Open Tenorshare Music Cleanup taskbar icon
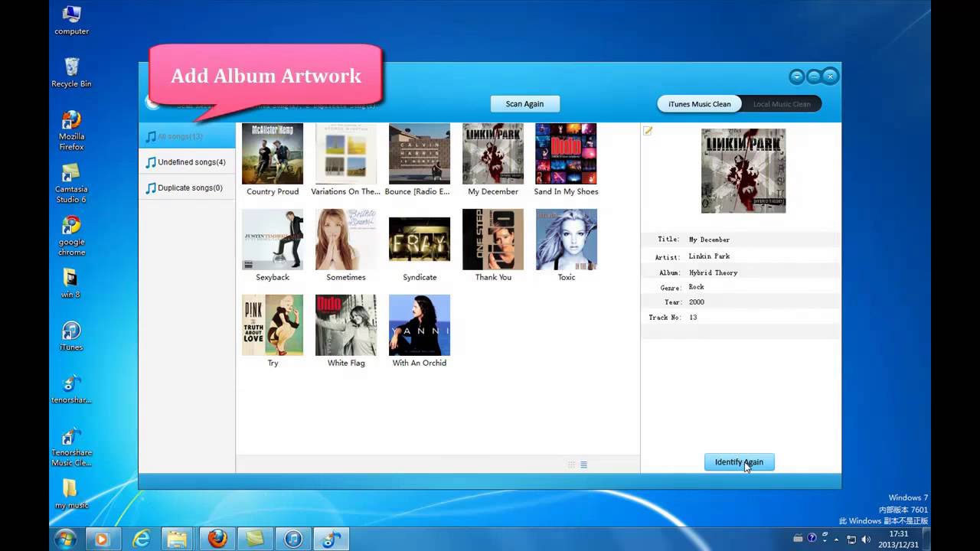 (x=331, y=539)
